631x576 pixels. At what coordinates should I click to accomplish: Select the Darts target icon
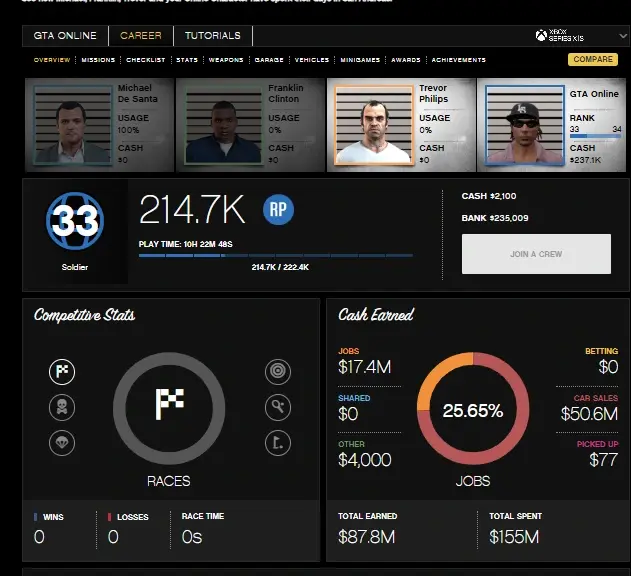pyautogui.click(x=278, y=372)
